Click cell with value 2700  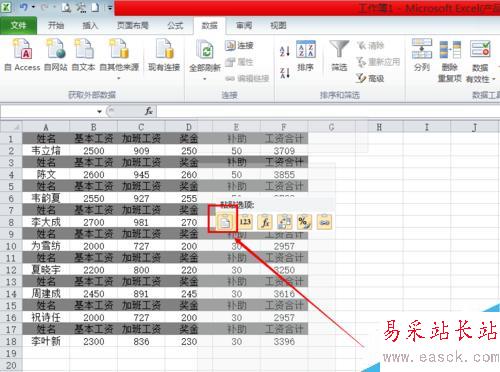tap(94, 222)
